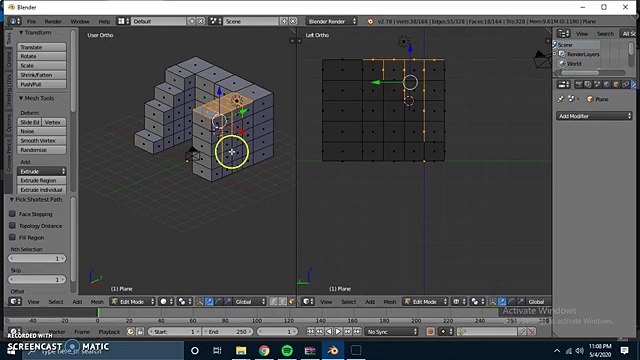Play animation forward in timeline
Viewport: 640px width, 360px height.
[338, 331]
